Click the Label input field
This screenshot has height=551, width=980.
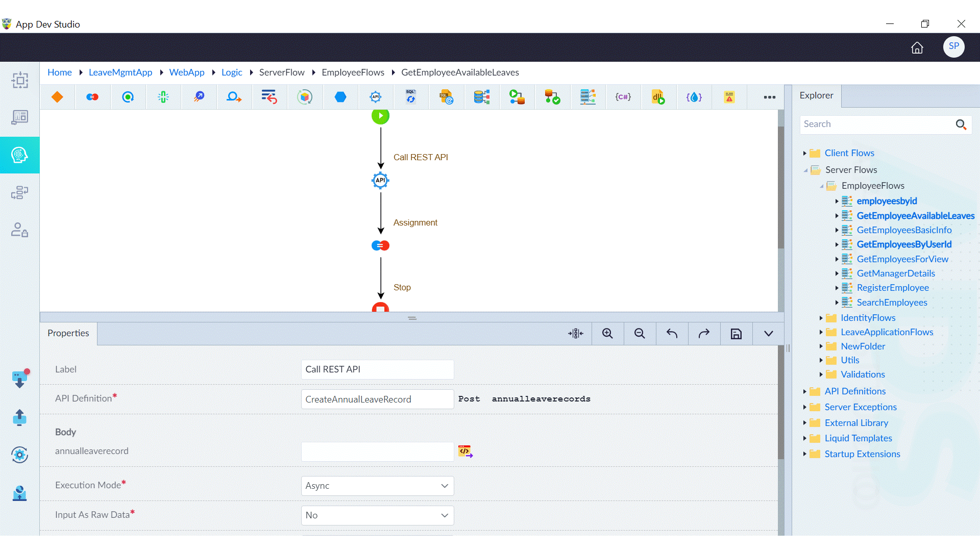pyautogui.click(x=377, y=369)
